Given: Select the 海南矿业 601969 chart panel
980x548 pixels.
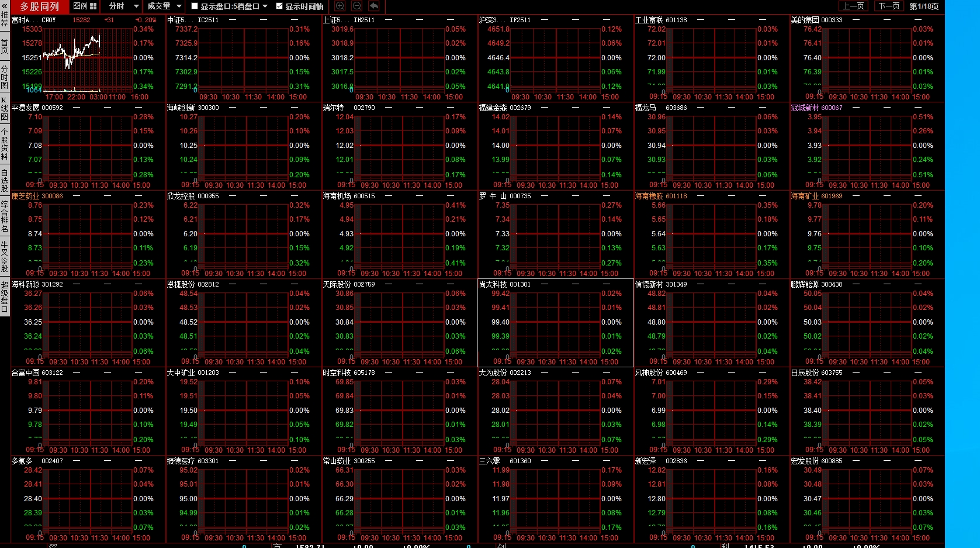Looking at the screenshot, I should [x=867, y=235].
